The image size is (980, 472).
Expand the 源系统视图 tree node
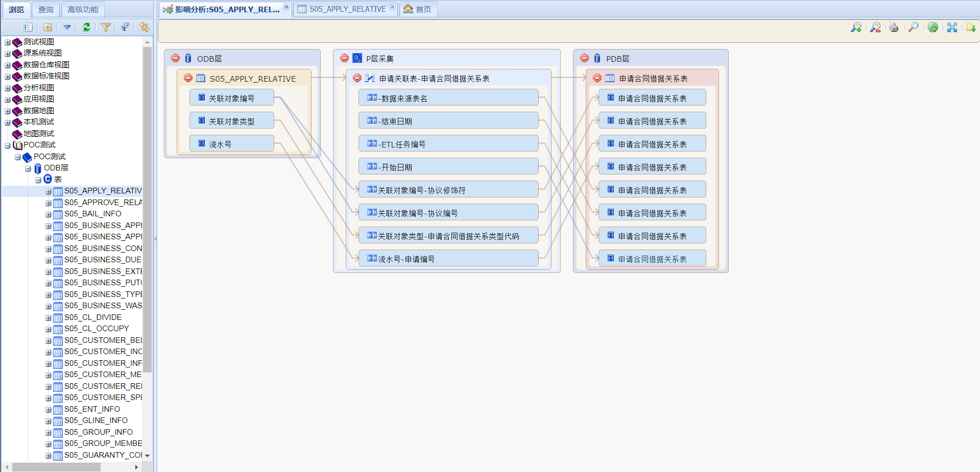click(x=8, y=54)
